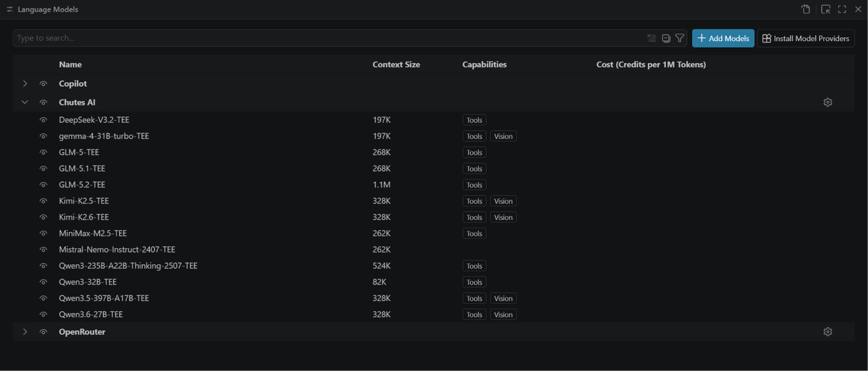
Task: Toggle visibility of Mistral-Nemo-Instruct-2407-TEE
Action: [x=44, y=249]
